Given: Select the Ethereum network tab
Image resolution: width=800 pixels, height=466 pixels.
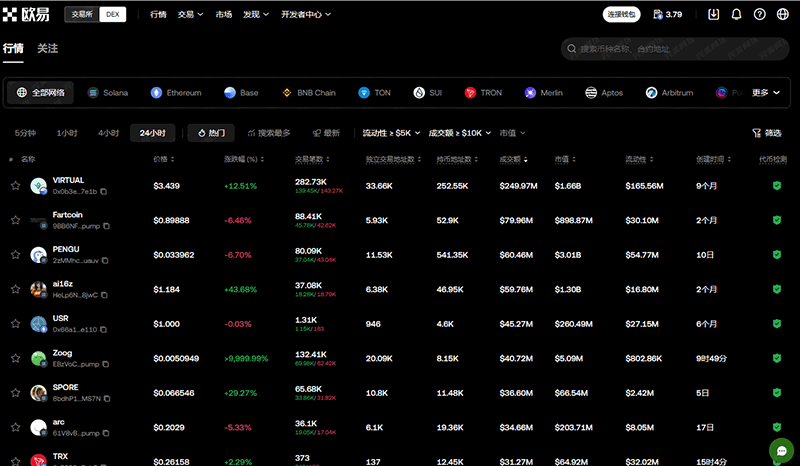Looking at the screenshot, I should [x=176, y=92].
